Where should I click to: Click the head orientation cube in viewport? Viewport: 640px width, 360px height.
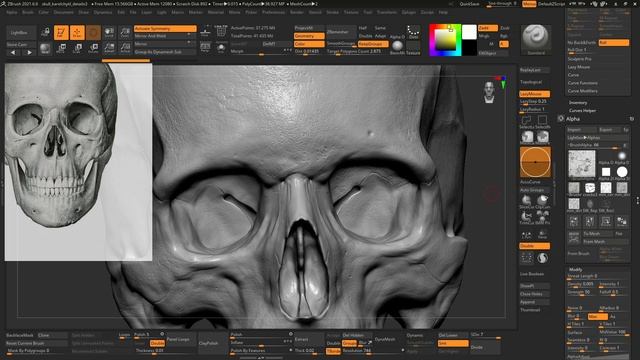coord(489,93)
